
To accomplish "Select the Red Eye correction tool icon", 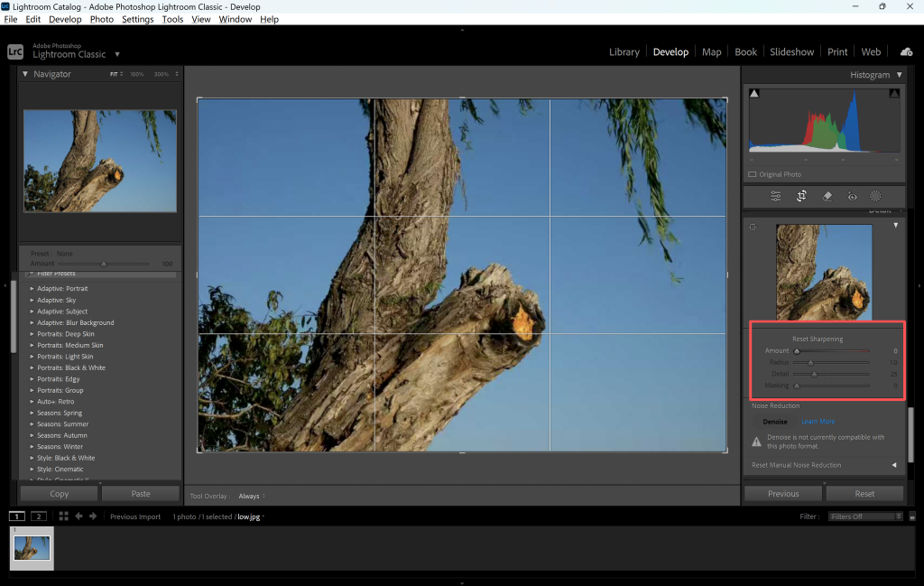I will [852, 196].
